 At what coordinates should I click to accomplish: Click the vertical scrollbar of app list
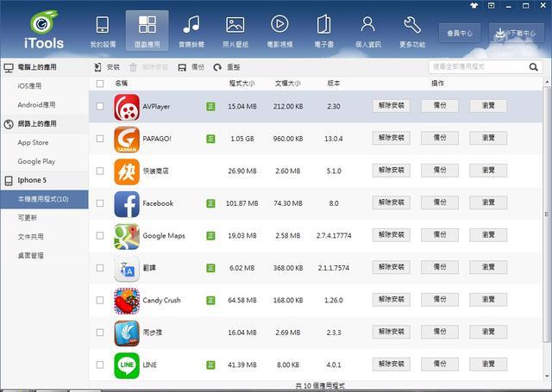pyautogui.click(x=547, y=214)
